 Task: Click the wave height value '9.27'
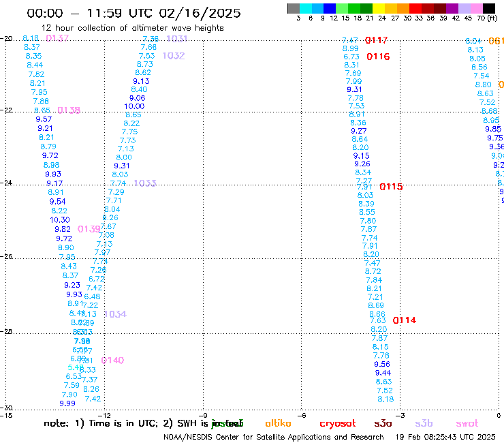(359, 131)
